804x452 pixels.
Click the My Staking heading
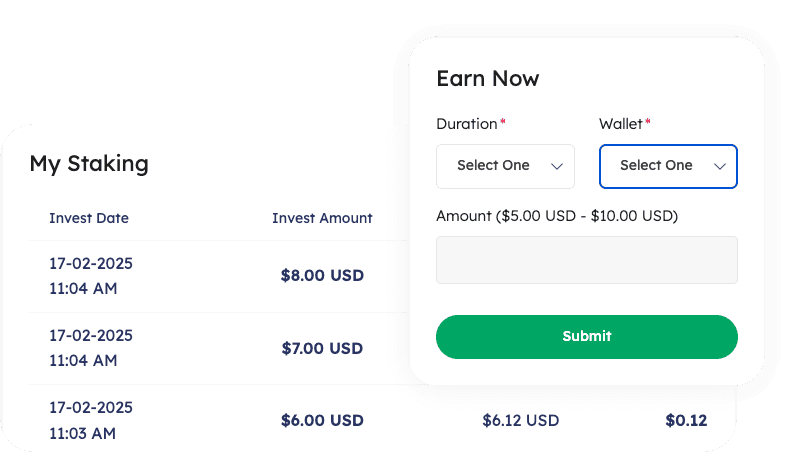89,163
